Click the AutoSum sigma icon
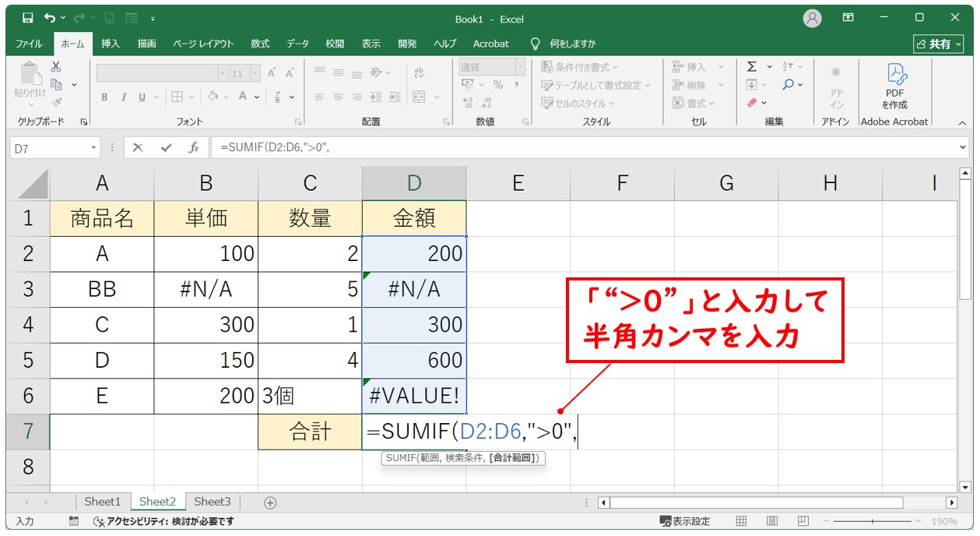 (752, 67)
